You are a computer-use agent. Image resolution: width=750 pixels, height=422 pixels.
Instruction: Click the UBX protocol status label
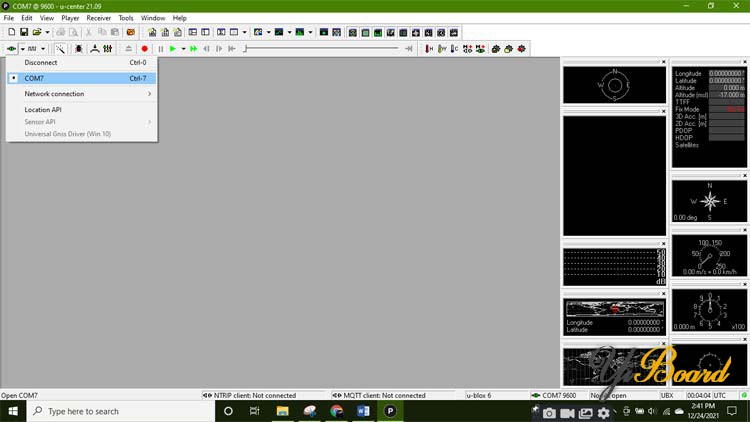coord(667,395)
